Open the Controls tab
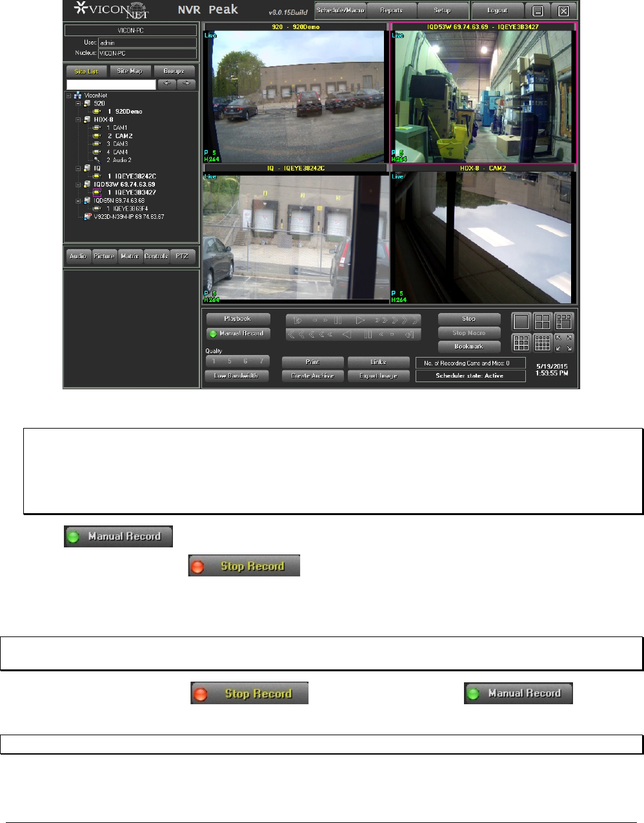Screen dimensions: 644x823 (156, 256)
